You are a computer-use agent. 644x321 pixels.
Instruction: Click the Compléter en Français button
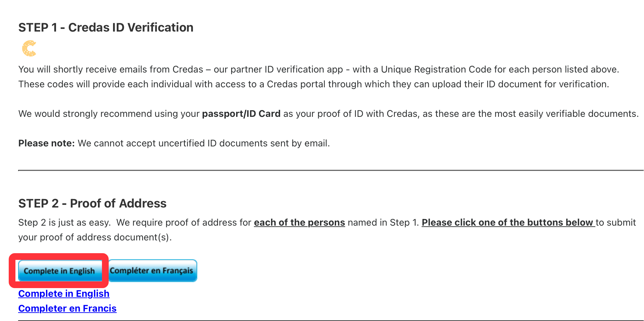point(153,271)
